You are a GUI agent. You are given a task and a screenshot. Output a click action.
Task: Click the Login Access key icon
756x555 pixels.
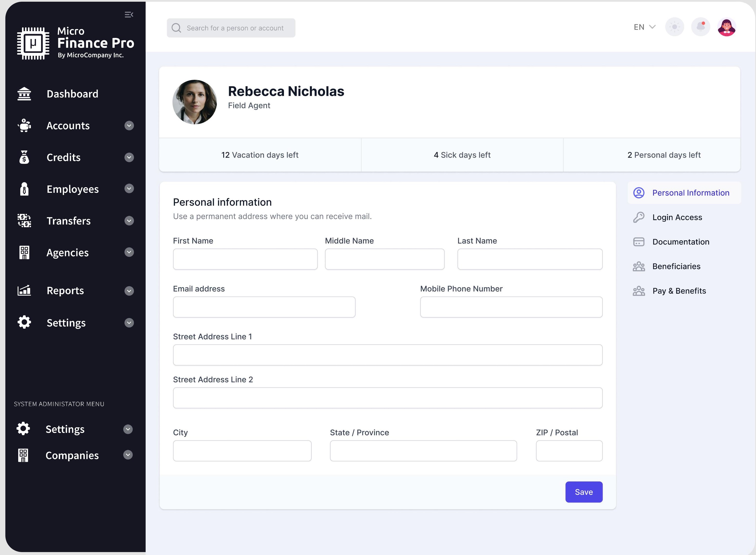[639, 217]
